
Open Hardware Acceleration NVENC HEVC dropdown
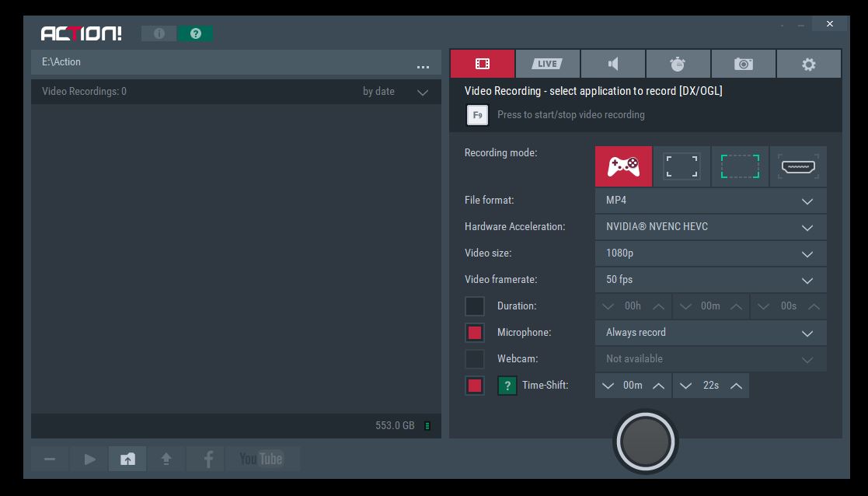click(711, 227)
